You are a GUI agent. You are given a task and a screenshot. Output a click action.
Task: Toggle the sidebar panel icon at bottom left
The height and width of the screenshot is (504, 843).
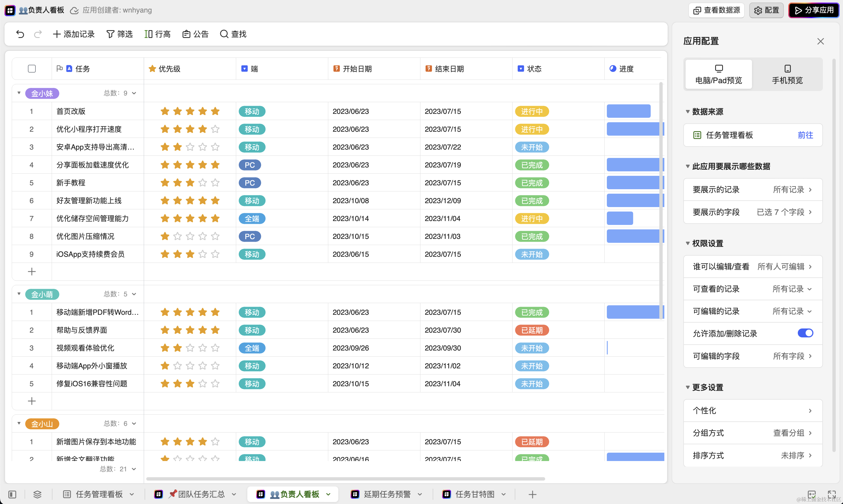point(12,494)
